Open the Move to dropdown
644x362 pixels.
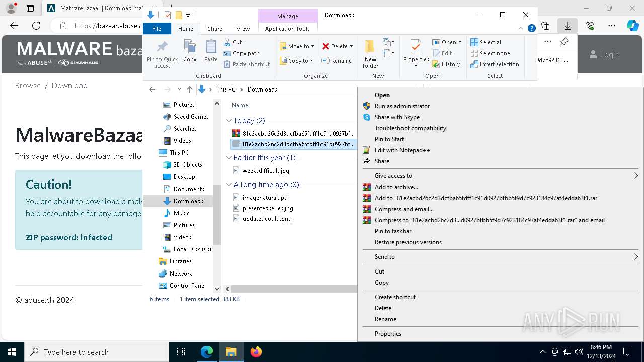point(297,46)
